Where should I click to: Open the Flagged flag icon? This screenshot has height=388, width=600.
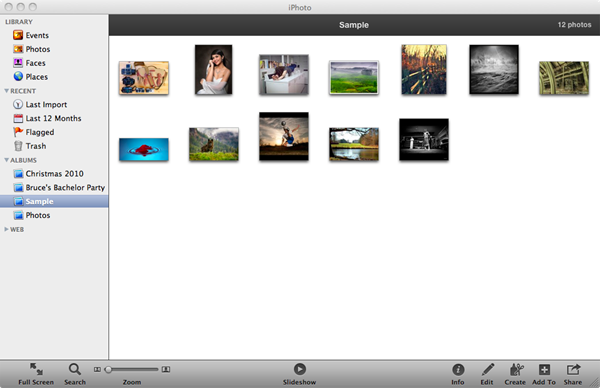coord(18,132)
